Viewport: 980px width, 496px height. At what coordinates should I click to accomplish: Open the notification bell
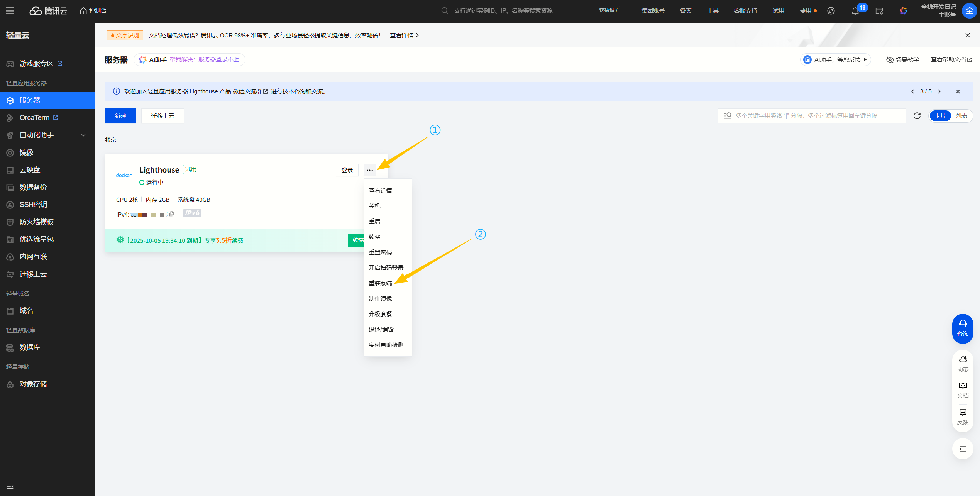(855, 11)
